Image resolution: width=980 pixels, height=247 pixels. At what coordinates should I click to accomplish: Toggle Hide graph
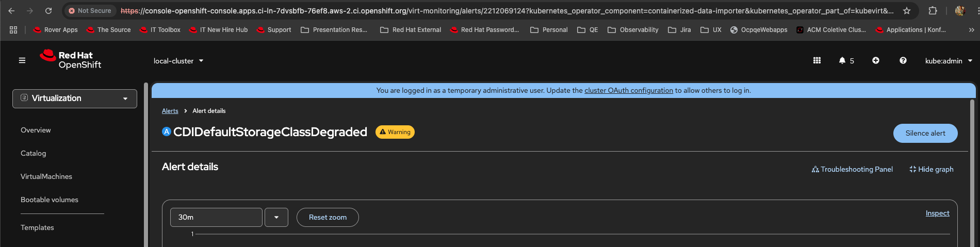point(932,169)
